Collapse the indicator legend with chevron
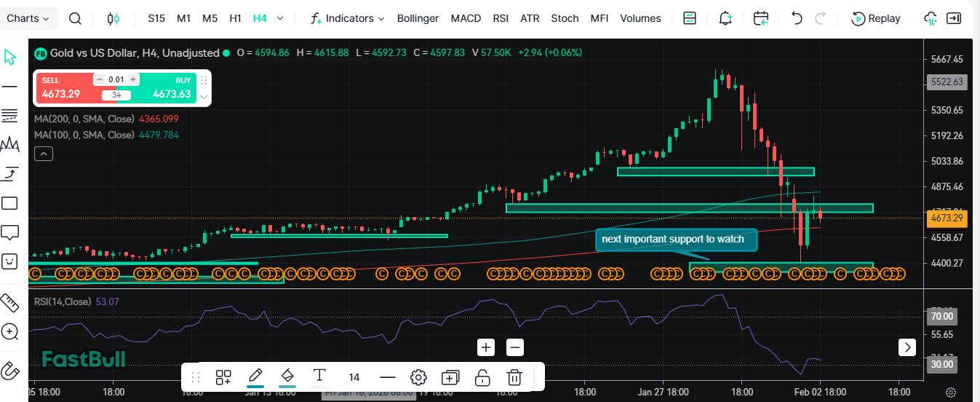 (x=44, y=153)
